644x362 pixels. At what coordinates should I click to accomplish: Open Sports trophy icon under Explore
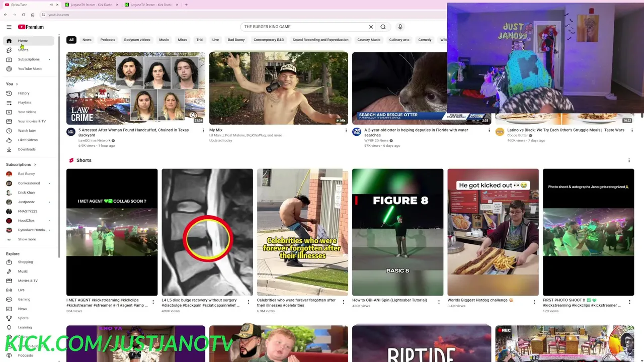coord(9,318)
